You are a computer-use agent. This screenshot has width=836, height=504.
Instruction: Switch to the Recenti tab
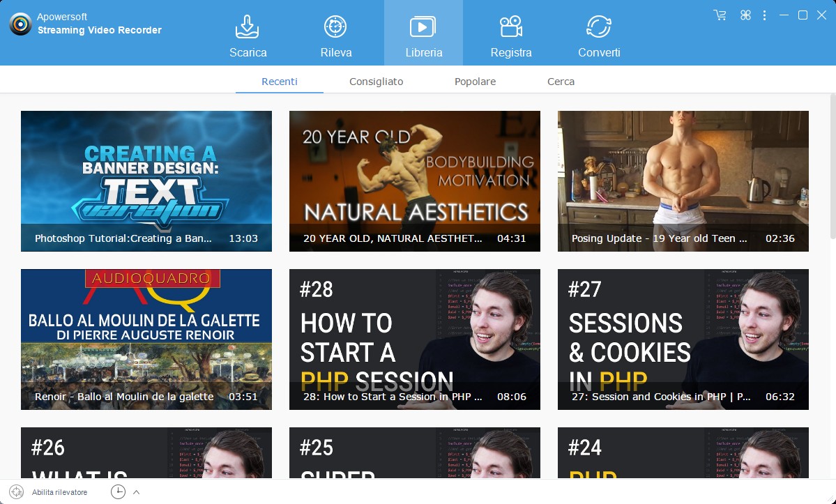pyautogui.click(x=280, y=82)
